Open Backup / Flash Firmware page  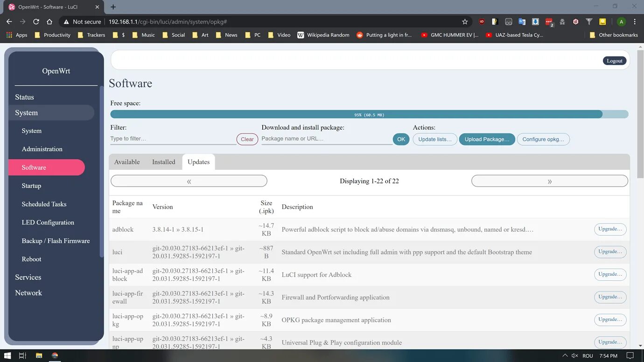click(x=56, y=241)
